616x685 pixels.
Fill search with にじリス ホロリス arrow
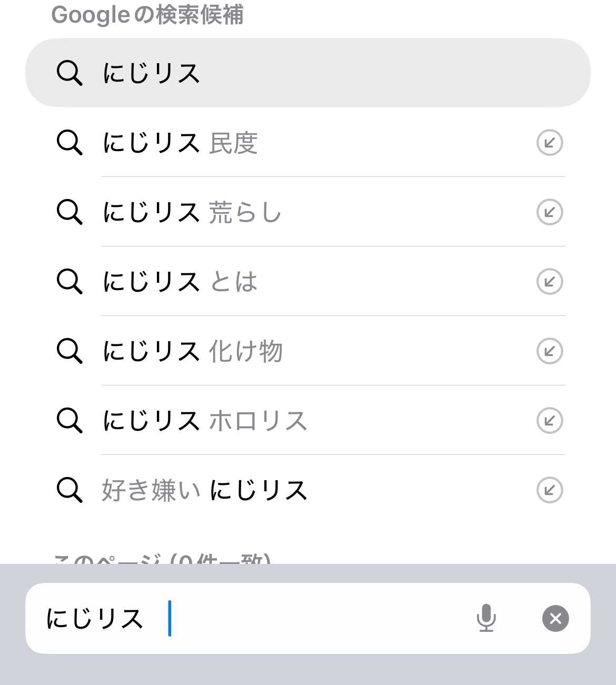(550, 421)
